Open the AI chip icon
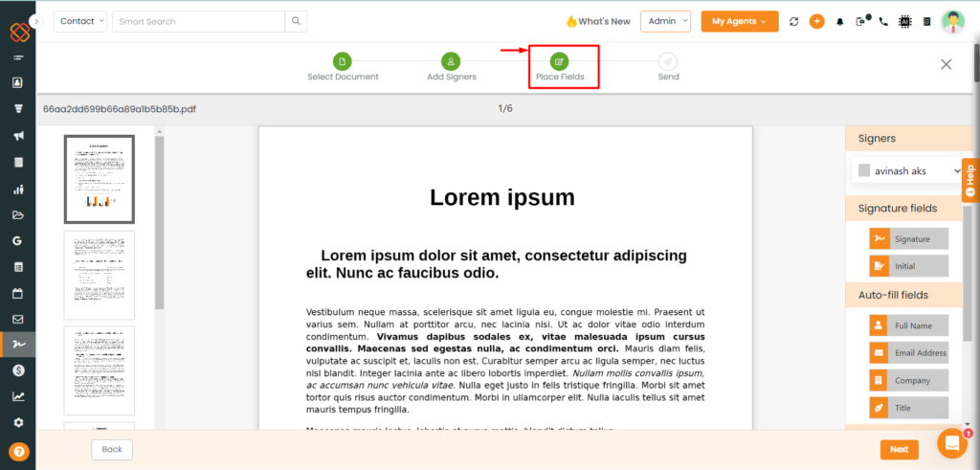The height and width of the screenshot is (470, 980). tap(905, 21)
